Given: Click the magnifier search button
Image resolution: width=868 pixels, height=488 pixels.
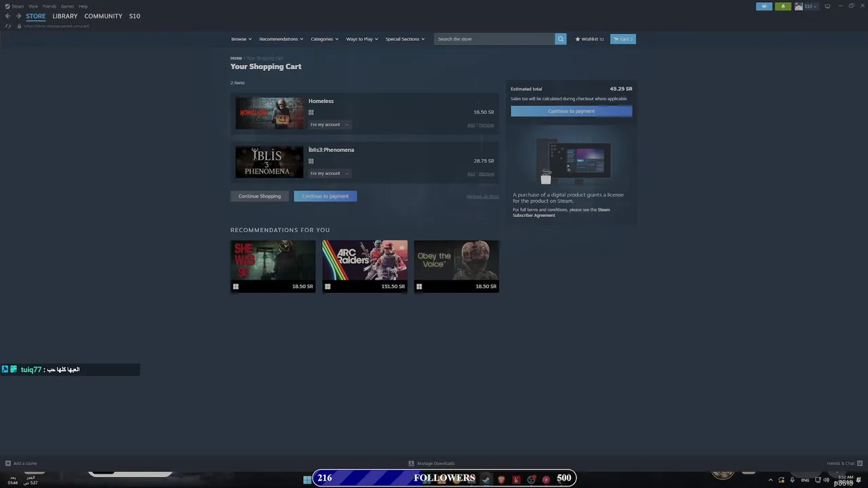Looking at the screenshot, I should pos(560,39).
